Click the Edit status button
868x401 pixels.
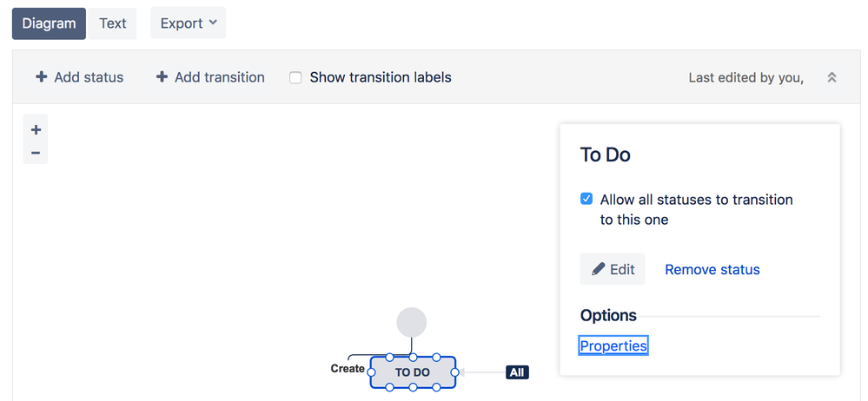613,269
